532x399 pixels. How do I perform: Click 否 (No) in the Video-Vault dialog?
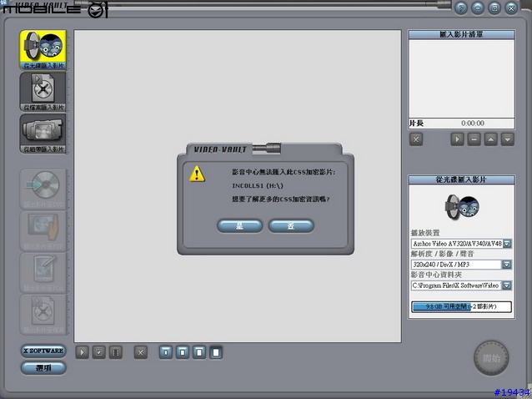[291, 226]
